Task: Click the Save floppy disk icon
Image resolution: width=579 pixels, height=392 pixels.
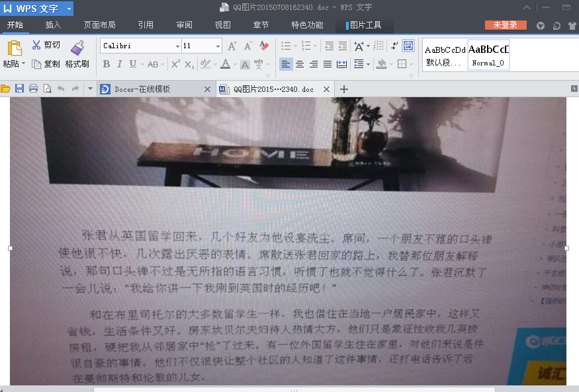Action: point(19,89)
